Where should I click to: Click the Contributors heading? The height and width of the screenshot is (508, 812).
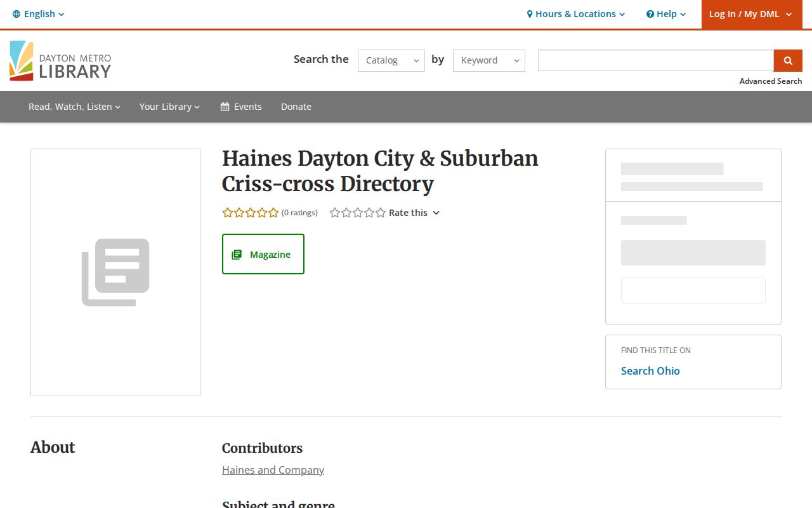pyautogui.click(x=262, y=448)
